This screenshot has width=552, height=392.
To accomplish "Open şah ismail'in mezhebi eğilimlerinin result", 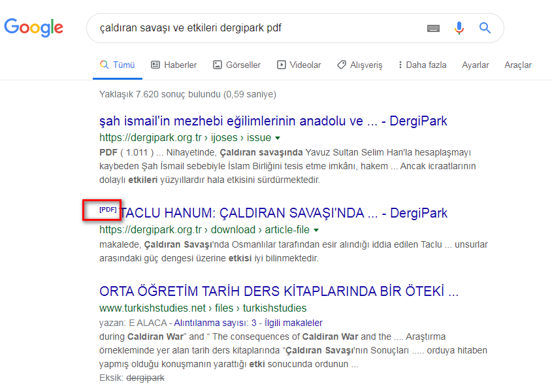I will tap(273, 121).
